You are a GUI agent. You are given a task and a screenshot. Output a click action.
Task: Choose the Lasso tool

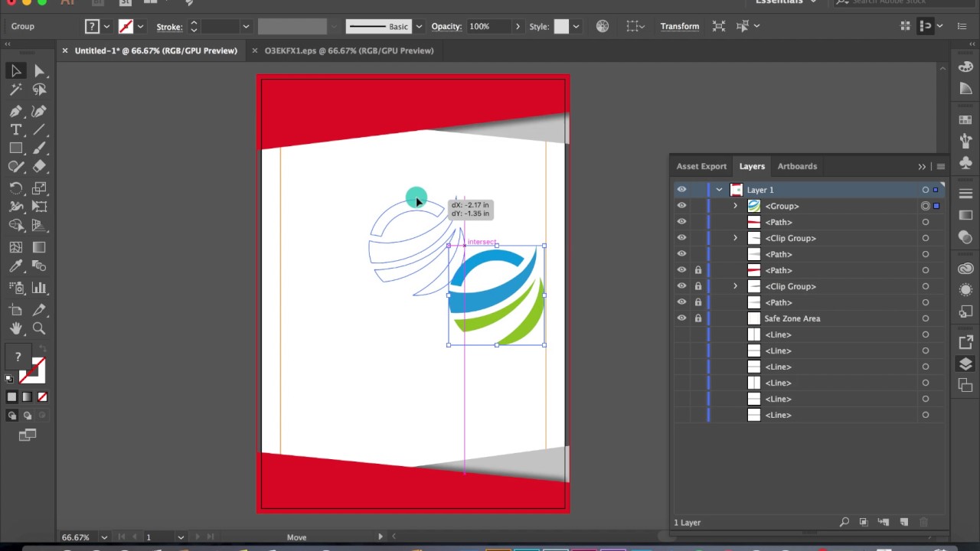[x=39, y=90]
